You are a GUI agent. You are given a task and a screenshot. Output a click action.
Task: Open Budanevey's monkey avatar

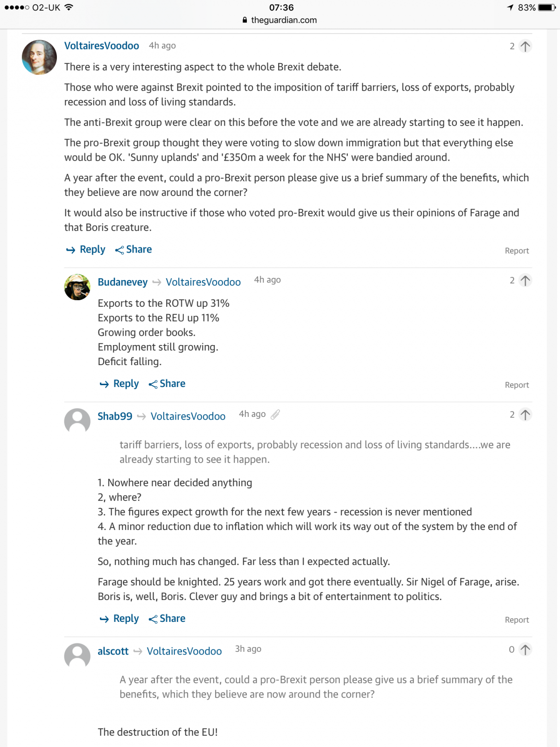[x=77, y=287]
